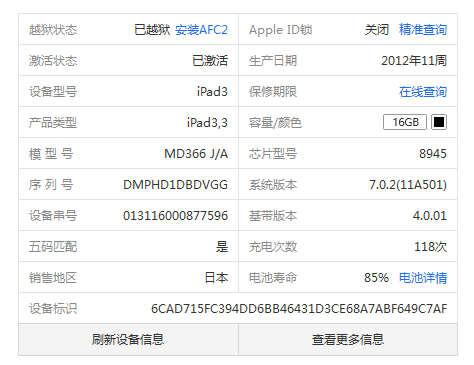Image resolution: width=474 pixels, height=365 pixels.
Task: Click the 模型号 label
Action: [x=51, y=154]
